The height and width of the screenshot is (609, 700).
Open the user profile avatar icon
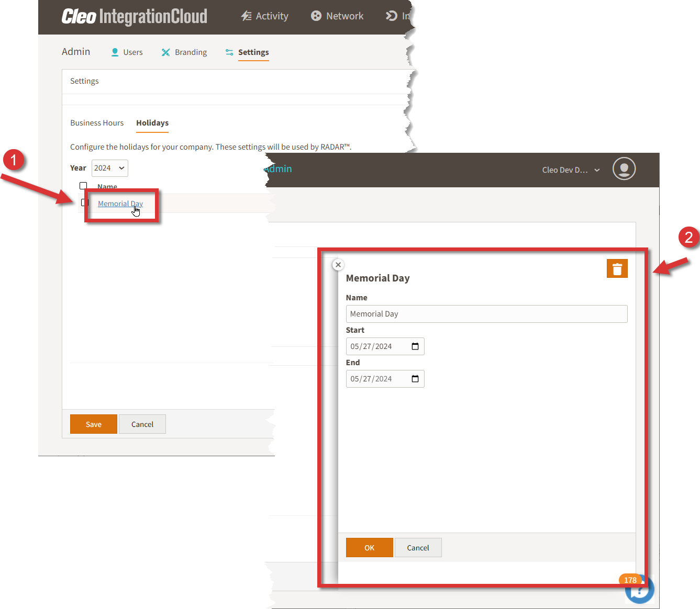tap(624, 169)
